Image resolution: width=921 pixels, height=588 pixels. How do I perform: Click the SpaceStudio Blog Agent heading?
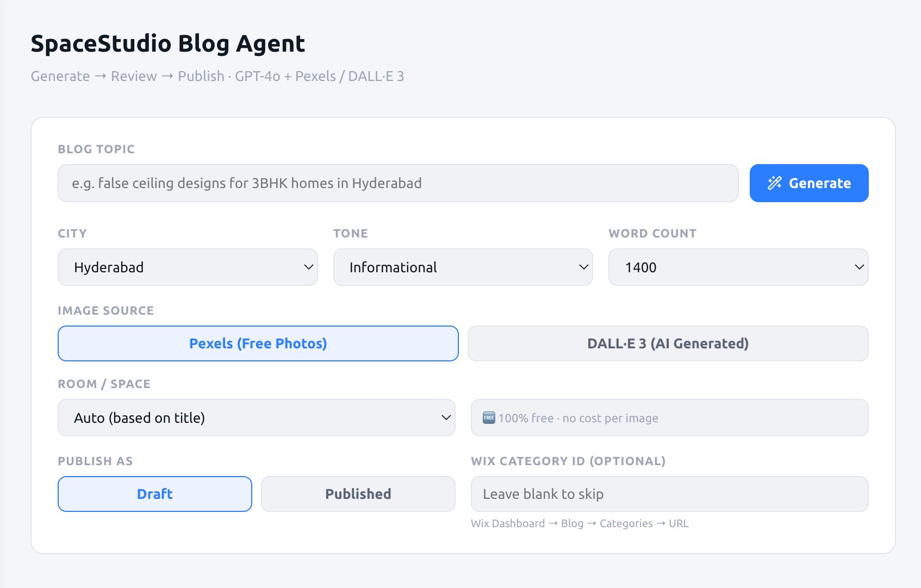[x=167, y=43]
